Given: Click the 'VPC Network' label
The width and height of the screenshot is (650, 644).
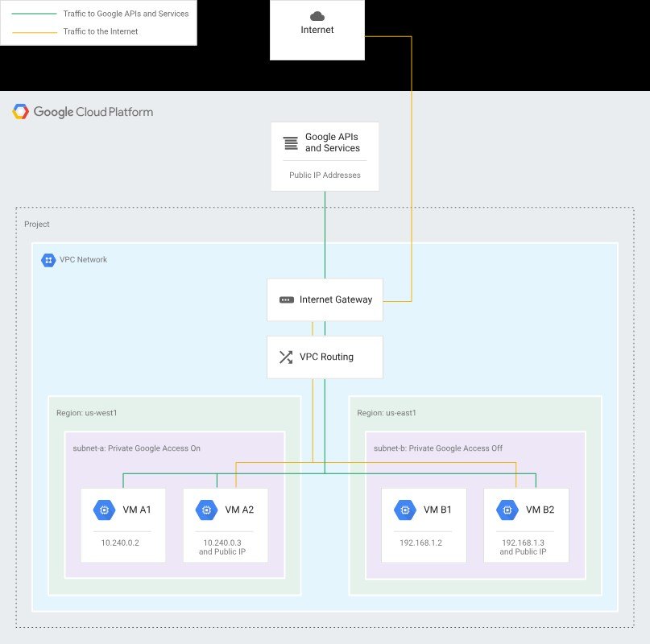Looking at the screenshot, I should point(83,259).
